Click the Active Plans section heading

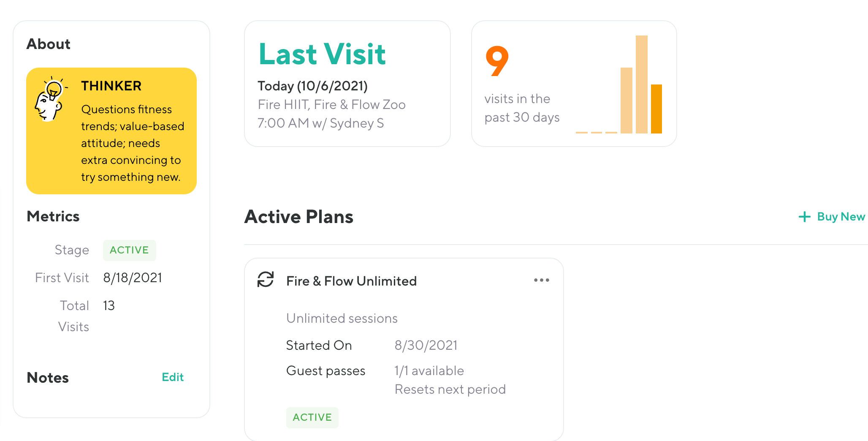298,217
